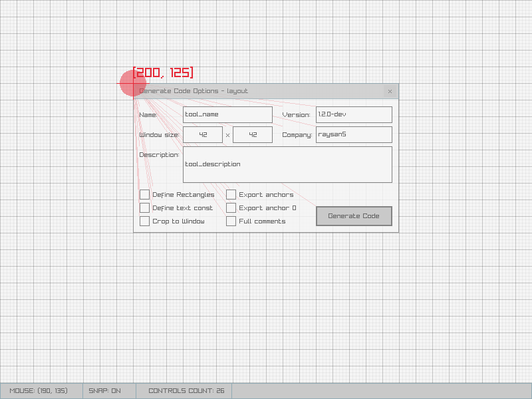This screenshot has width=532, height=399.
Task: Select the window height value box
Action: pos(253,134)
